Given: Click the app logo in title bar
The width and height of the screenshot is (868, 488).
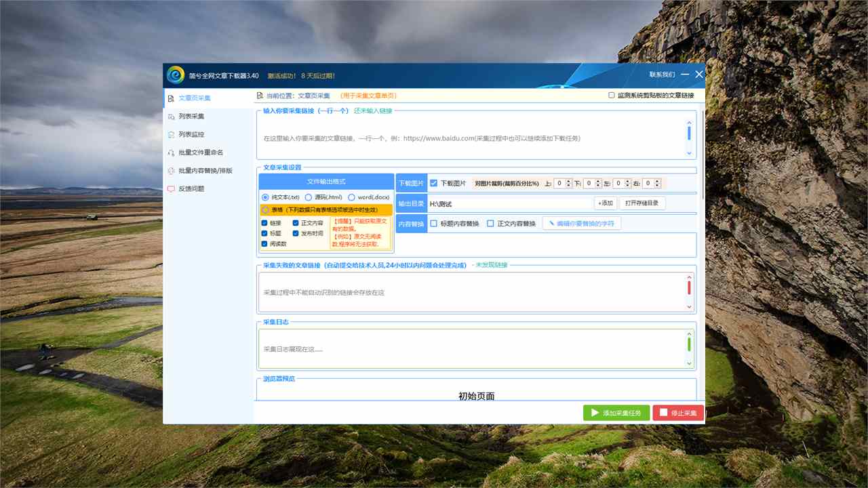Looking at the screenshot, I should point(176,75).
